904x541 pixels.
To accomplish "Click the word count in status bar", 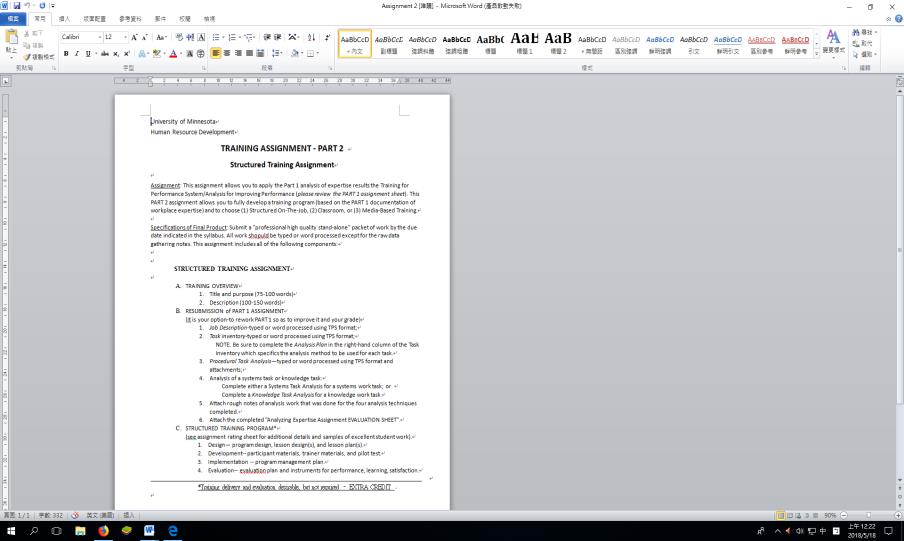I will tap(51, 515).
